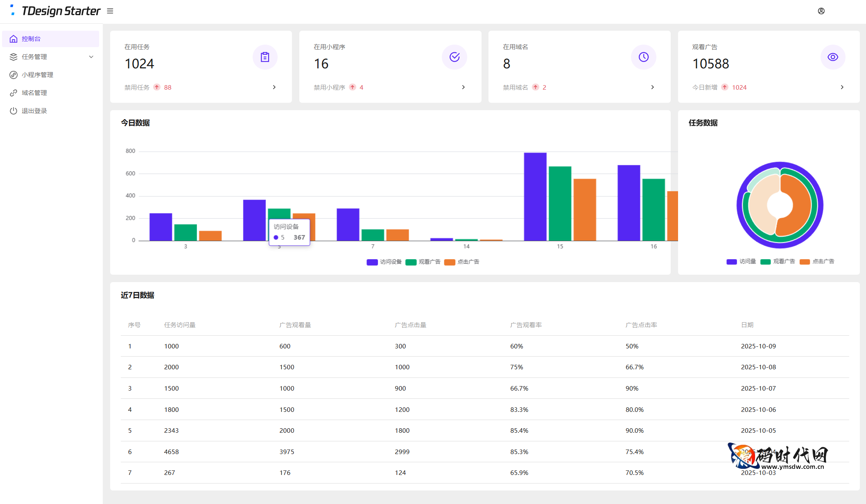Viewport: 866px width, 504px height.
Task: Click the hamburger menu collapse icon
Action: [x=110, y=11]
